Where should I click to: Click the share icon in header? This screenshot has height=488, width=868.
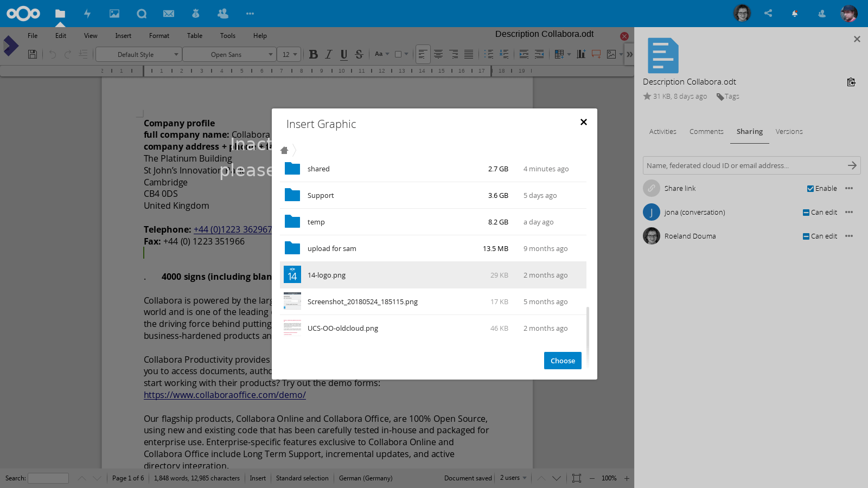(768, 13)
